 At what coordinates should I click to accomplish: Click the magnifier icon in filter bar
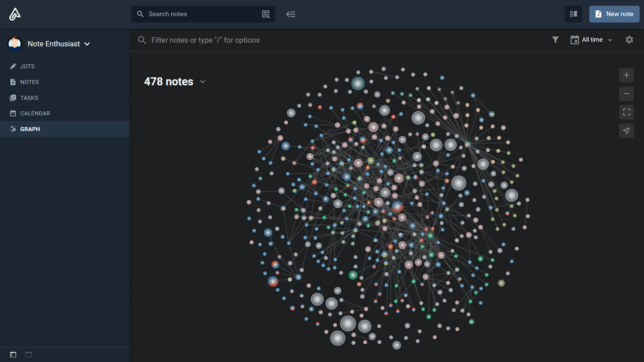coord(142,40)
